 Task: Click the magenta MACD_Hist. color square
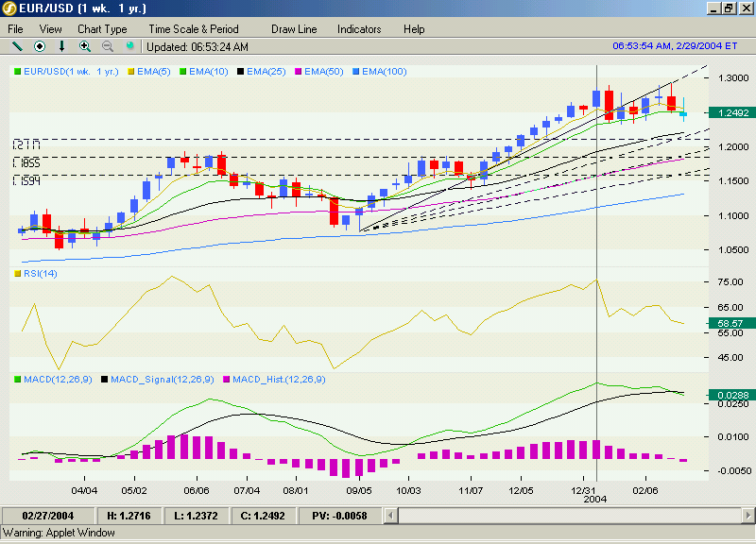click(x=227, y=380)
